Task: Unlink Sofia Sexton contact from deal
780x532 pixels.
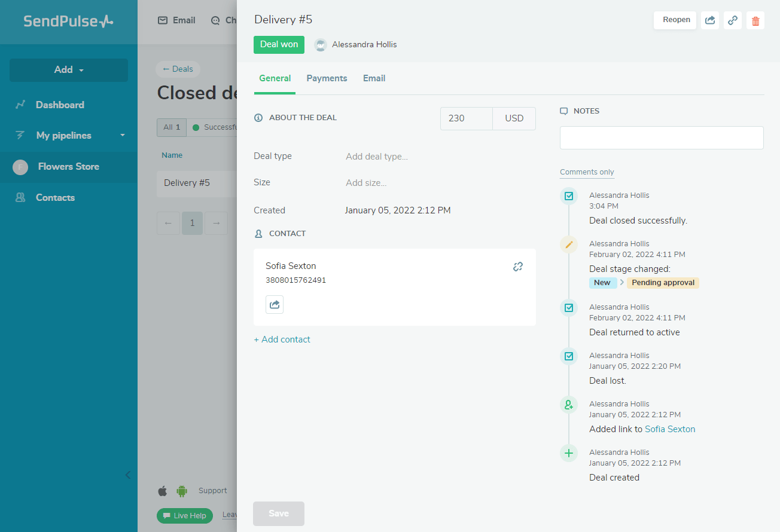Action: pos(518,267)
